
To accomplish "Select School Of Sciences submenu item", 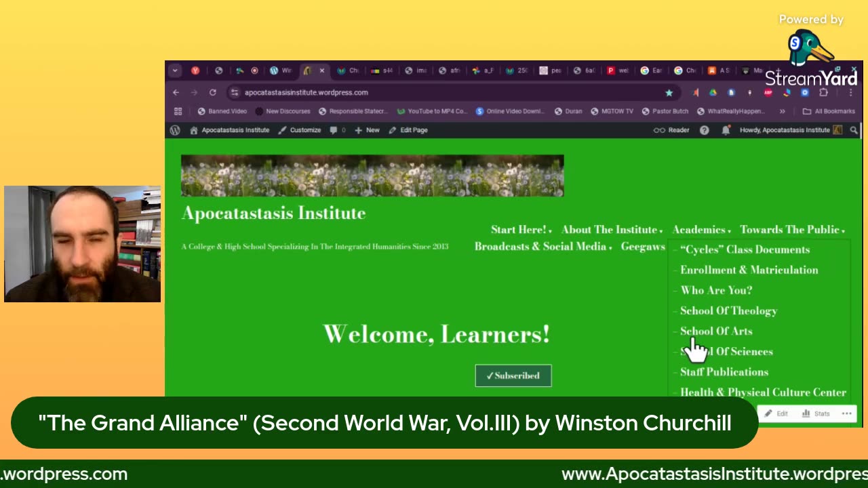I will pyautogui.click(x=726, y=351).
